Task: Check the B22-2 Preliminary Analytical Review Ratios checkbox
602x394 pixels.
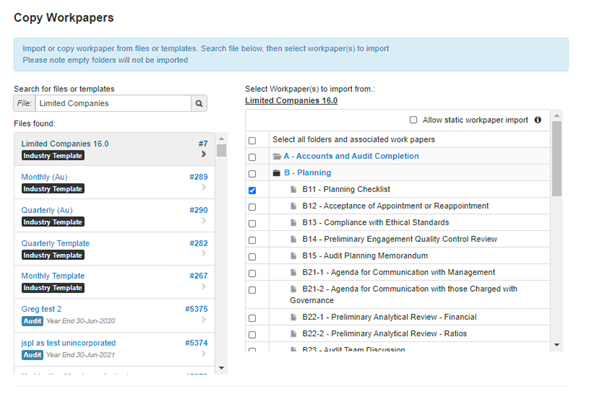Action: click(252, 334)
